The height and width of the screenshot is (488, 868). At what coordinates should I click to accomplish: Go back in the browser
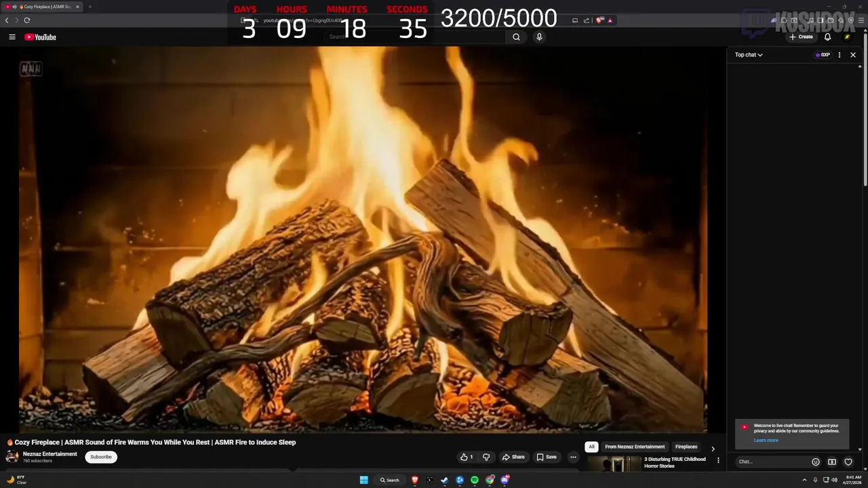point(7,20)
